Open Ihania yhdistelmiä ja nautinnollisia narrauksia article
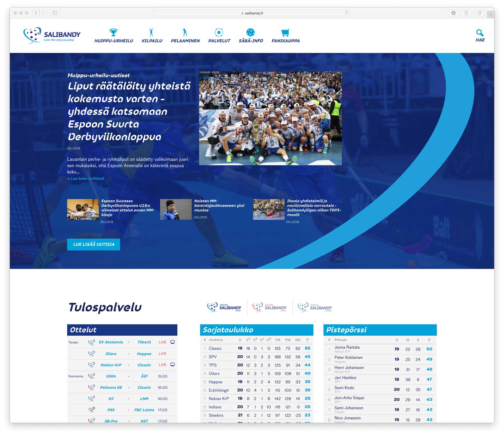Viewport: 504px width, 435px height. pos(314,208)
